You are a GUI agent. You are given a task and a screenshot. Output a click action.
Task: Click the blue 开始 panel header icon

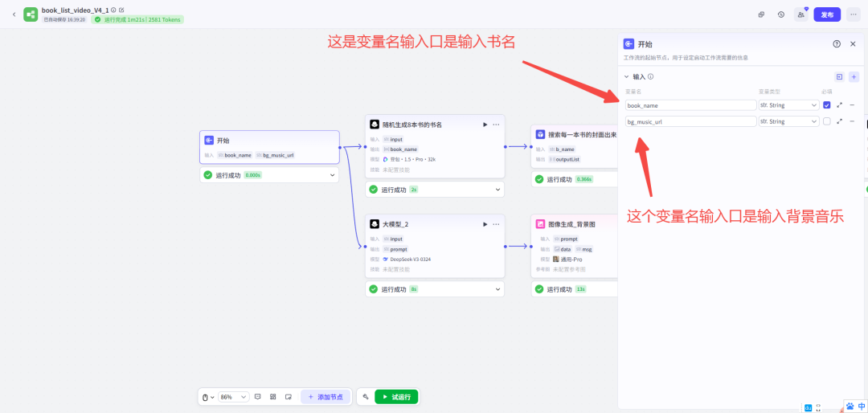tap(628, 44)
